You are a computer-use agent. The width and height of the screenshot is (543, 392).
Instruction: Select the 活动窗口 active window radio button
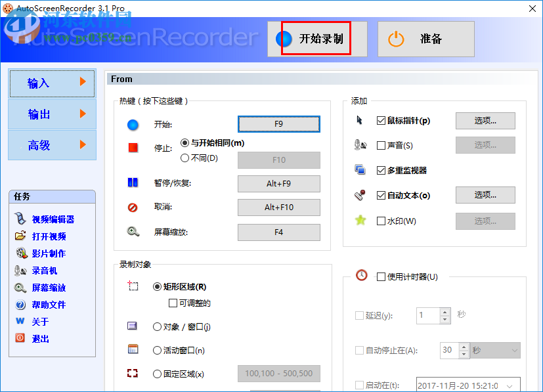157,349
